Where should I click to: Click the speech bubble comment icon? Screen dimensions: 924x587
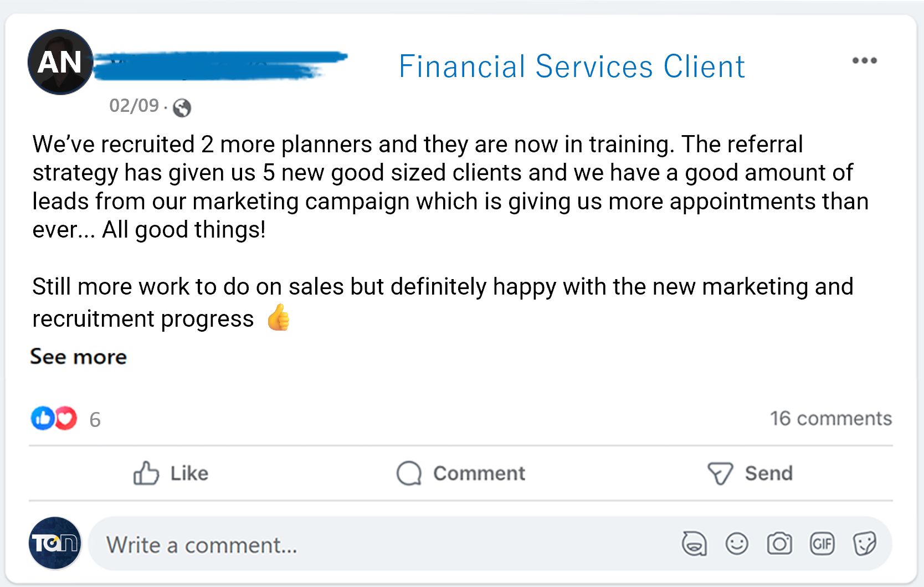pyautogui.click(x=409, y=473)
